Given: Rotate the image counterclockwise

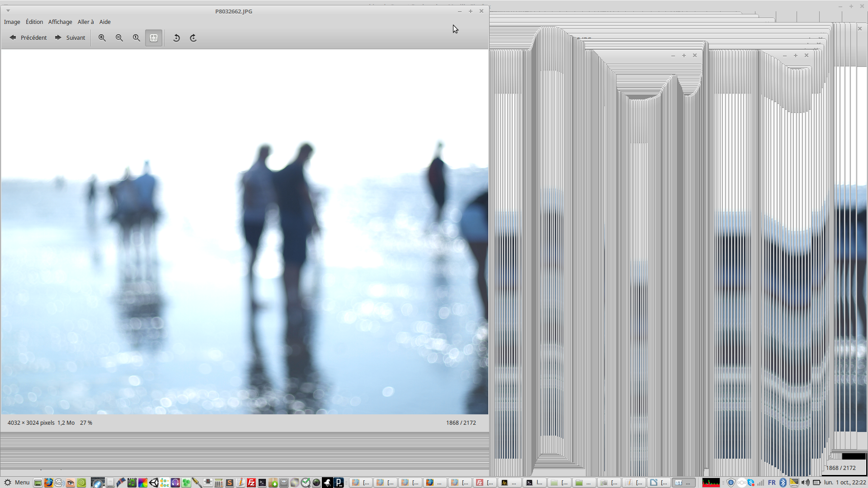Looking at the screenshot, I should pos(177,38).
